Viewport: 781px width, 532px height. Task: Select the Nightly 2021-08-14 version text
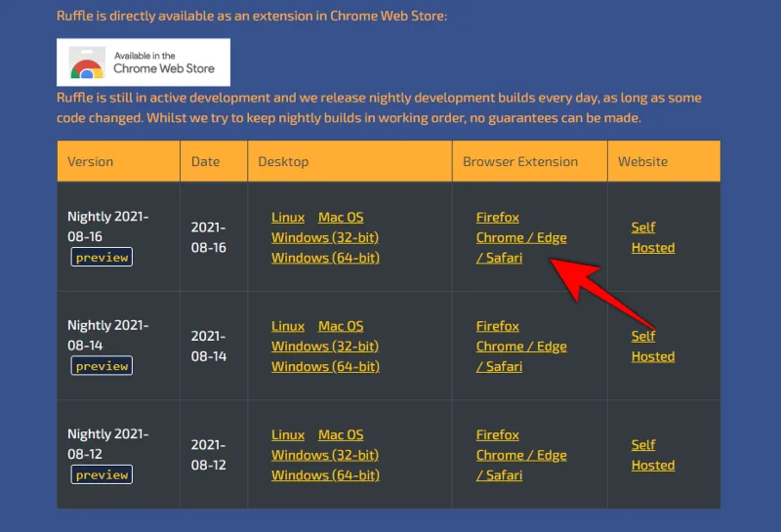point(108,335)
